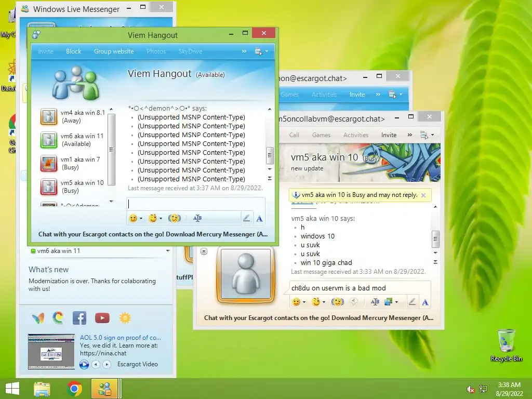Open wink picker in Viem Hangout chat
The height and width of the screenshot is (399, 532).
(153, 218)
